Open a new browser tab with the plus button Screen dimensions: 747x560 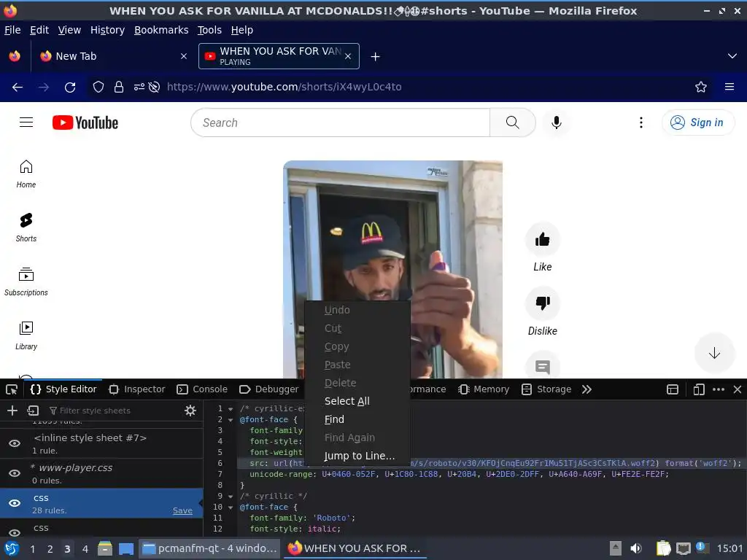376,57
